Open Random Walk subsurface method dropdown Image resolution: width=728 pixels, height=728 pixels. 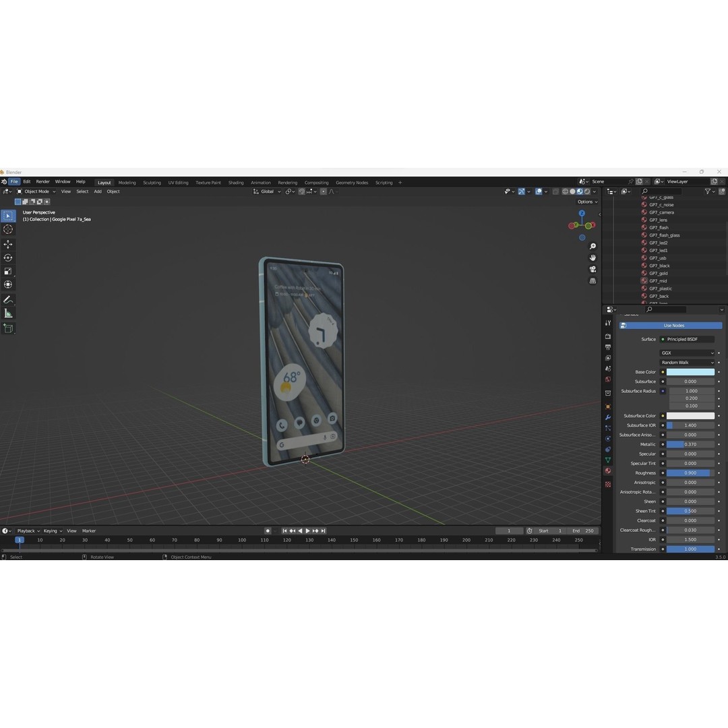pyautogui.click(x=687, y=363)
